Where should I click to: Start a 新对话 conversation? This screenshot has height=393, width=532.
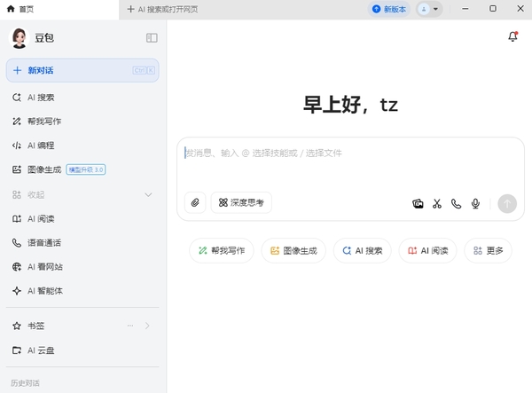82,70
